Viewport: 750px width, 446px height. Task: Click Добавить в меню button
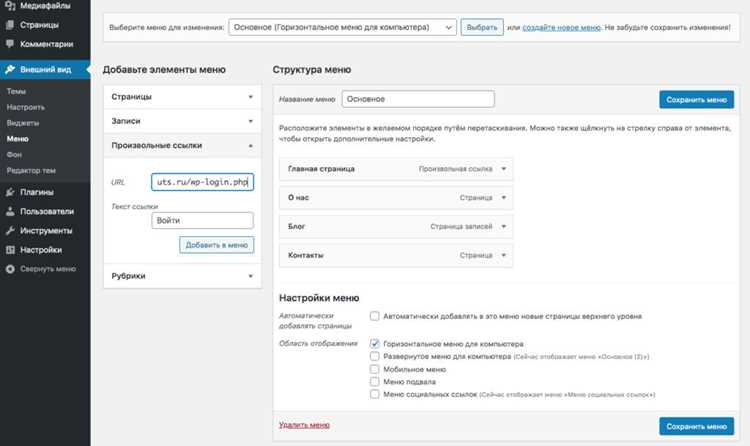217,245
